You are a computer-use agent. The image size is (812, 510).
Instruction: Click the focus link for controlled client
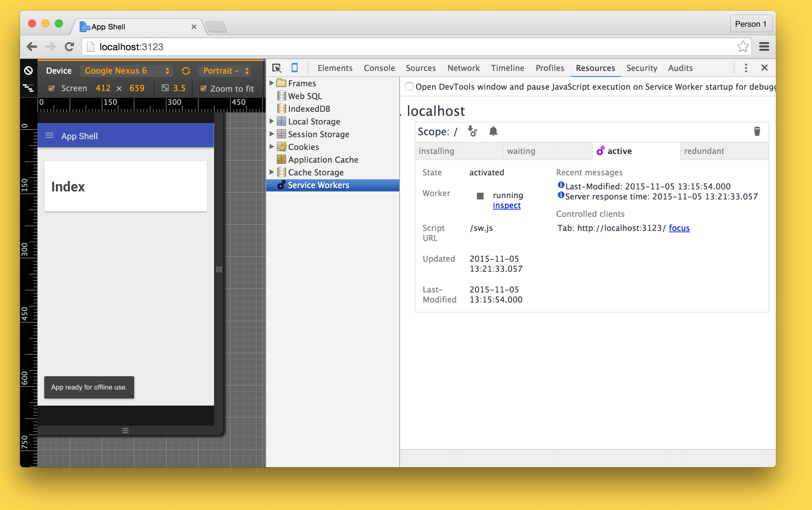[x=679, y=228]
